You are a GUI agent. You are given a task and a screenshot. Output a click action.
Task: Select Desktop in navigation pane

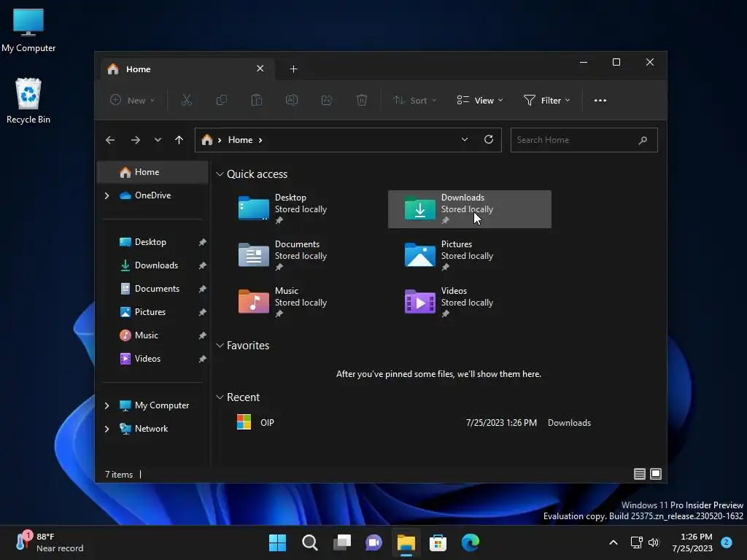pos(152,242)
